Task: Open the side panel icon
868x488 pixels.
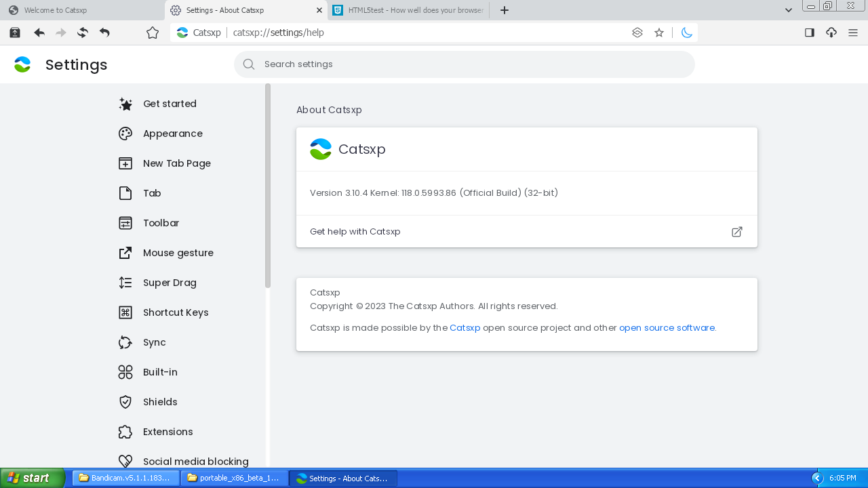Action: coord(810,33)
